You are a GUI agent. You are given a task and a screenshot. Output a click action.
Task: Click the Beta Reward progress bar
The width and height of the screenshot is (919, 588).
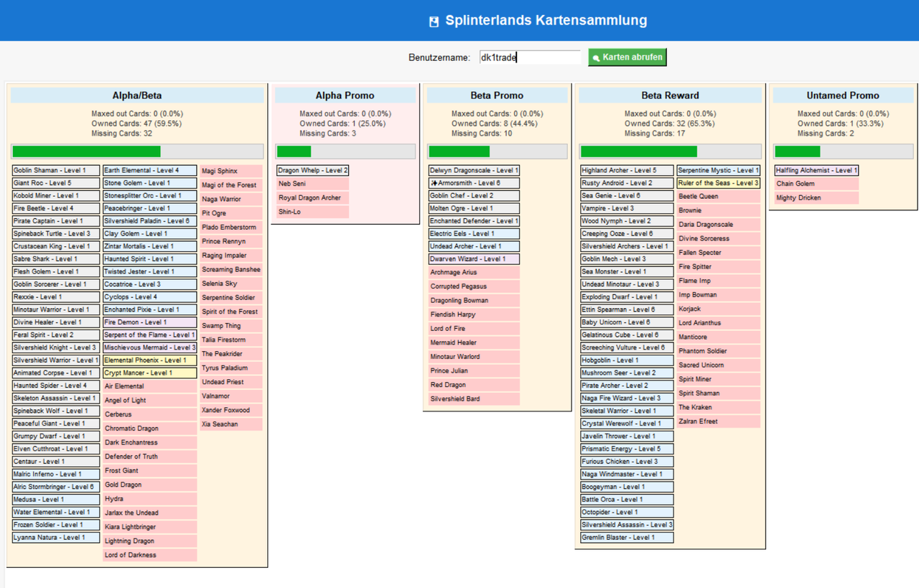click(670, 151)
